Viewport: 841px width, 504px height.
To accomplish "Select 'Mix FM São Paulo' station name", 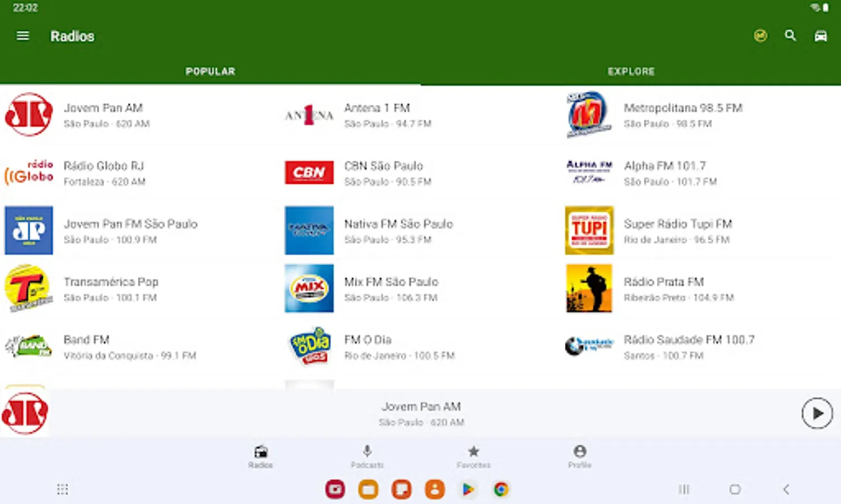I will pyautogui.click(x=391, y=282).
